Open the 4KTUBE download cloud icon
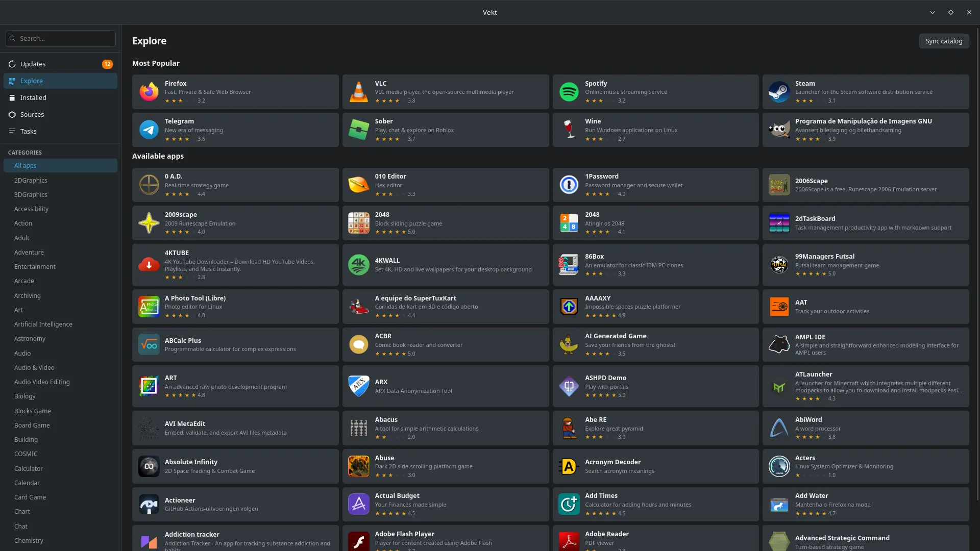 [x=149, y=265]
